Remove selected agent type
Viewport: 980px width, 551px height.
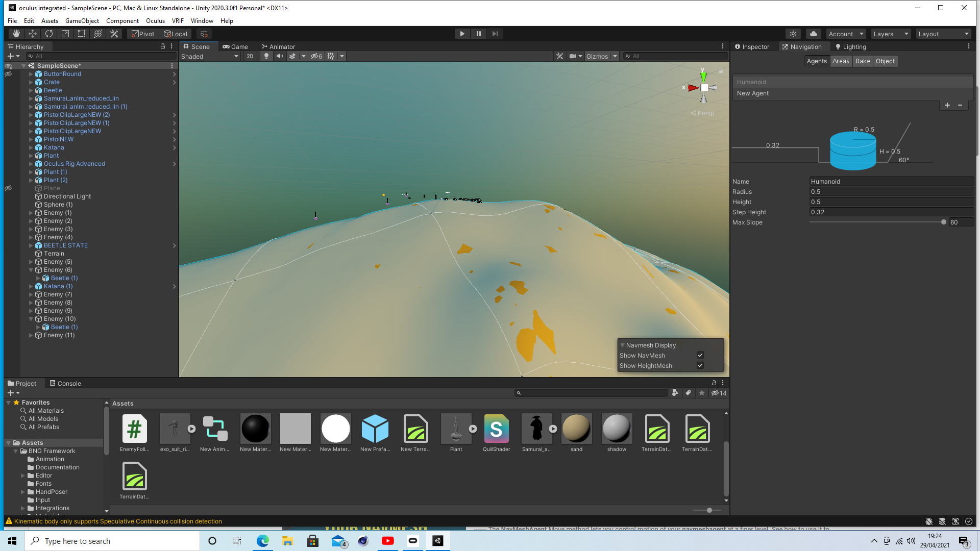tap(960, 105)
